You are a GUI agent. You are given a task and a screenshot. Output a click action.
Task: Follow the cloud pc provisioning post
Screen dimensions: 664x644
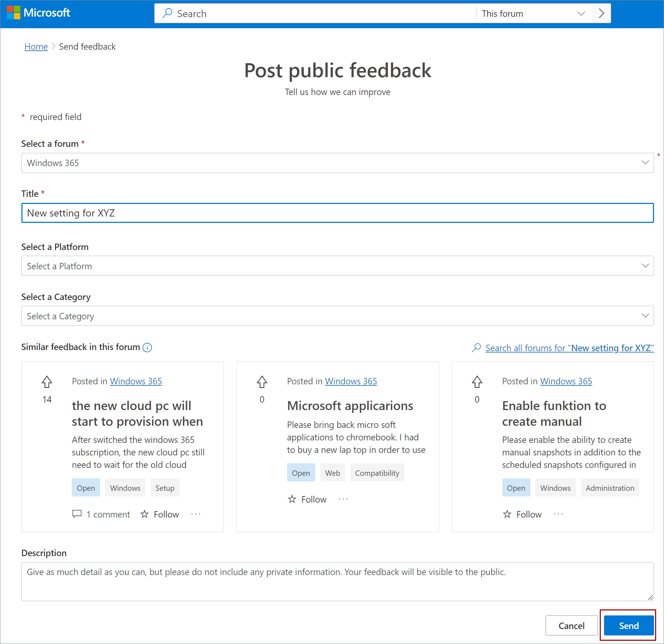(160, 514)
